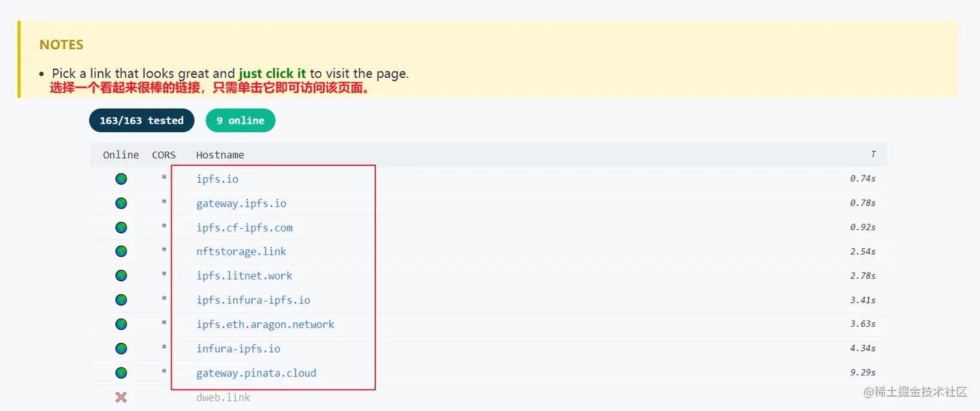Screen dimensions: 980x411
Task: Open the infura-ipfs.io hostname link
Action: [x=239, y=349]
